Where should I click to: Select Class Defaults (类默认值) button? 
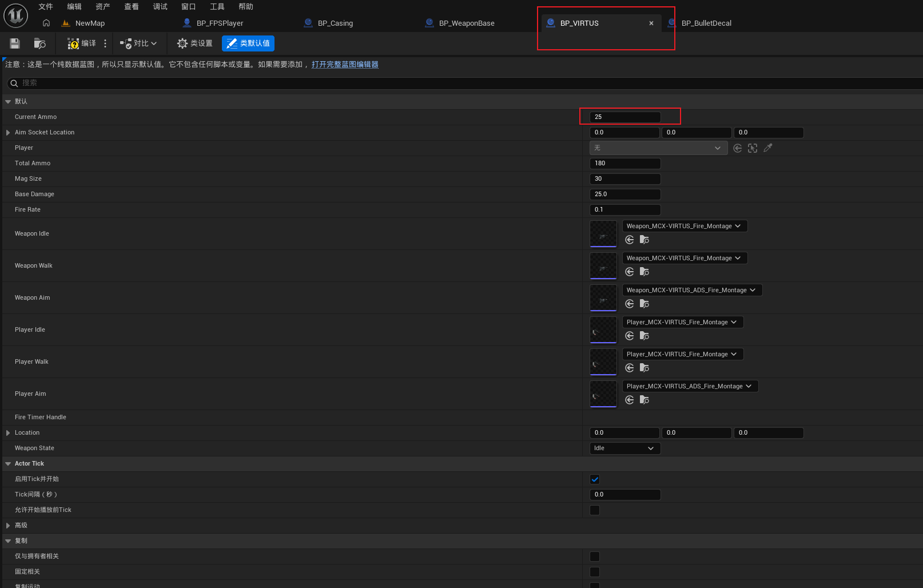click(x=248, y=43)
